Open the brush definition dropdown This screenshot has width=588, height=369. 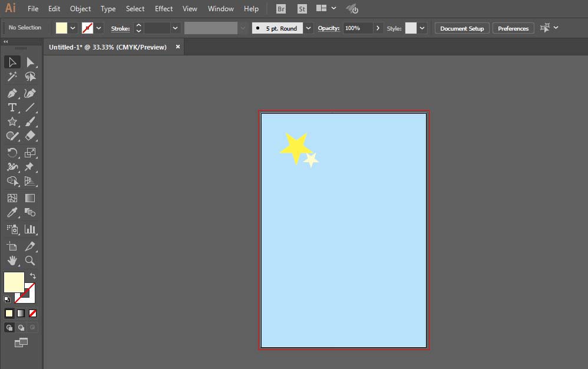coord(308,28)
